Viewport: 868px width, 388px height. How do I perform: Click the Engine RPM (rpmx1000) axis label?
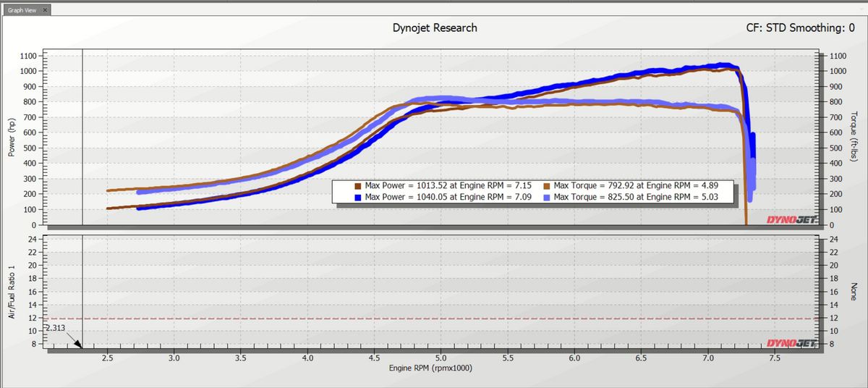pos(430,368)
